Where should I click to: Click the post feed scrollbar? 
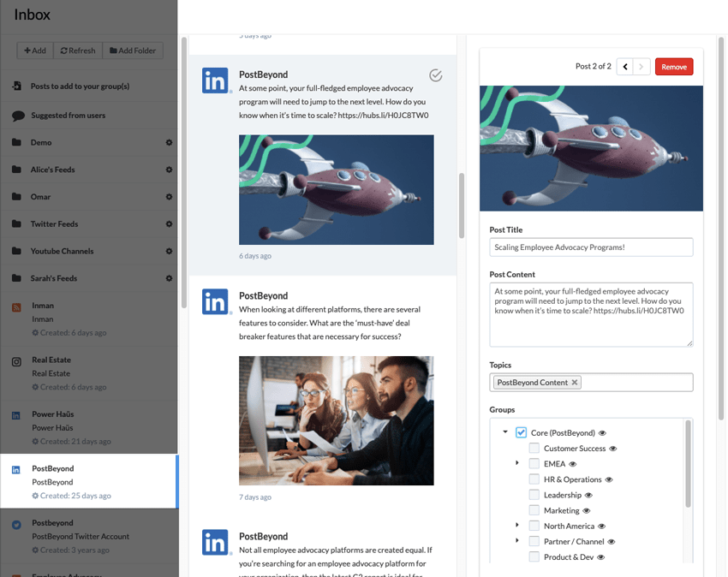462,205
